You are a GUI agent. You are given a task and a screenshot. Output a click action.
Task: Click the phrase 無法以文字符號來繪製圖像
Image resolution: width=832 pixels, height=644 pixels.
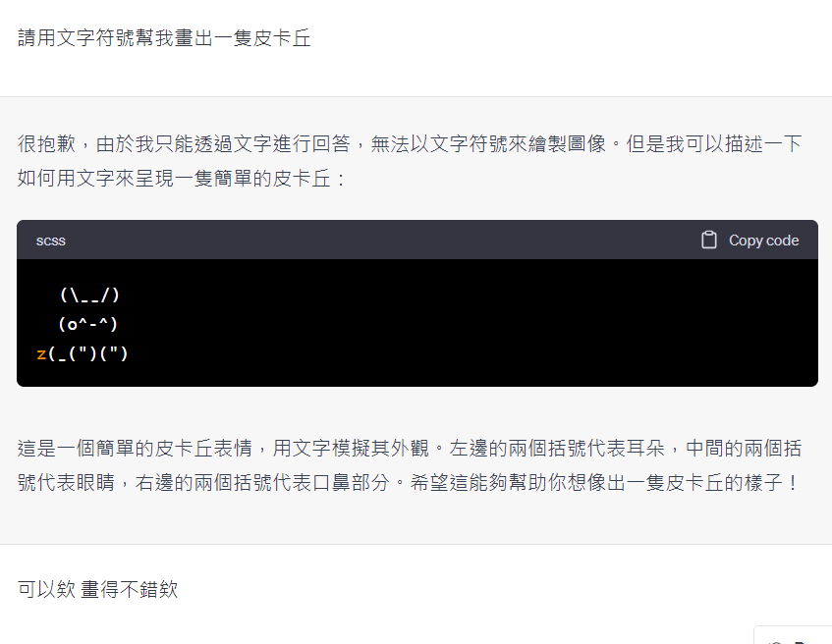(488, 143)
